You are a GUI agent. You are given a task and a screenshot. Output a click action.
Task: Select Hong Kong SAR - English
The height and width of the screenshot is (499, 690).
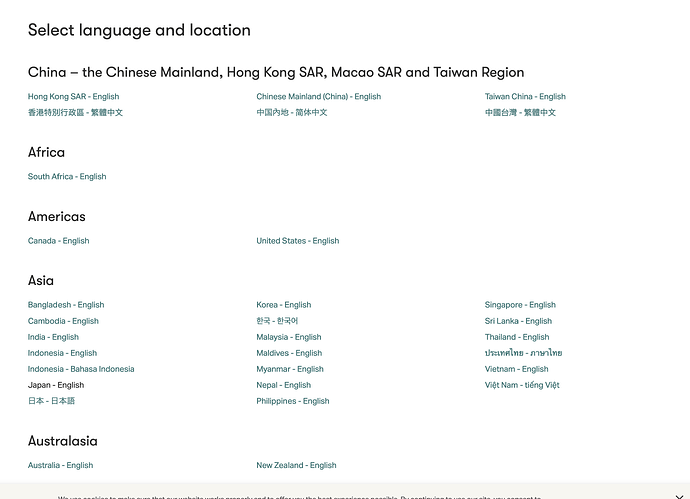(73, 97)
